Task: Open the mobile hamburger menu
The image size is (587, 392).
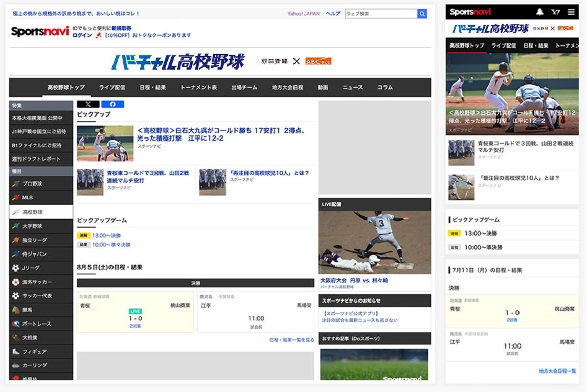Action: [x=571, y=12]
